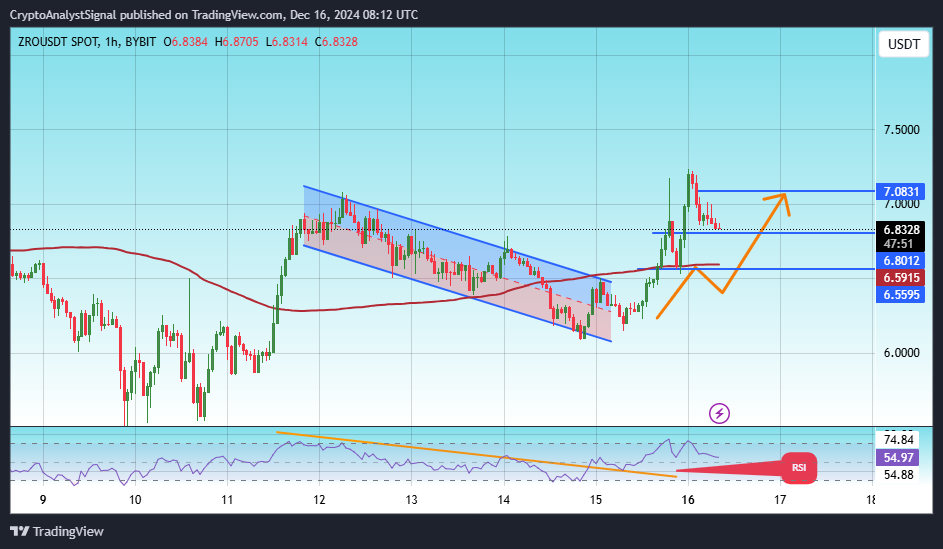Click date 10 on the time axis
The width and height of the screenshot is (943, 549).
(135, 500)
